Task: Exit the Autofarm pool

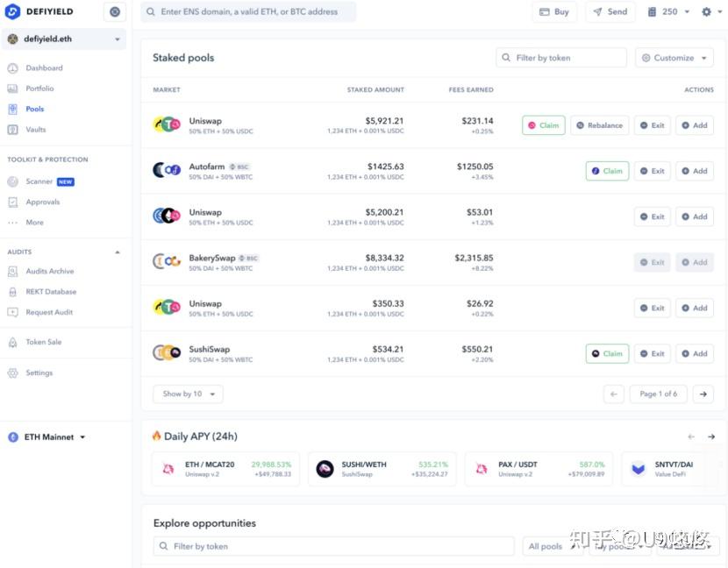Action: [653, 171]
